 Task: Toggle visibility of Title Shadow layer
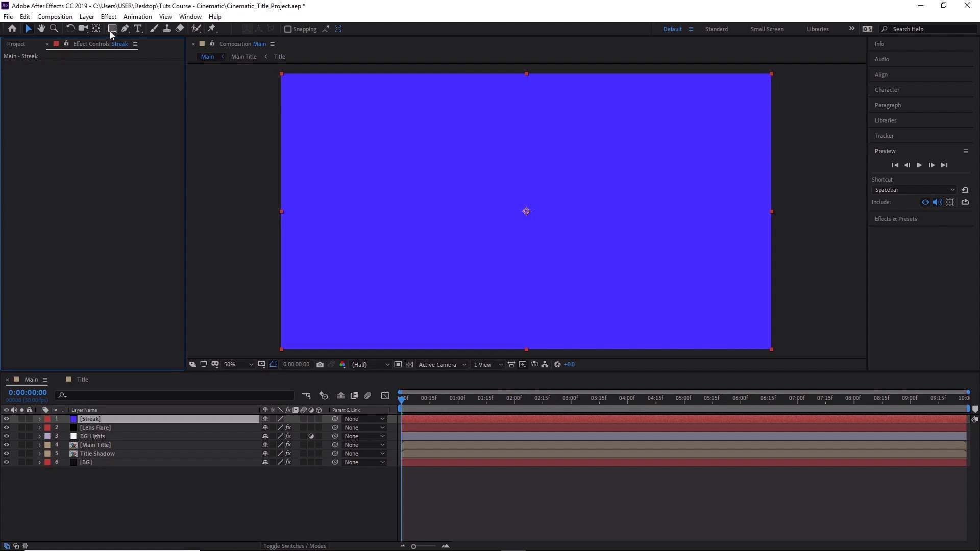click(7, 454)
